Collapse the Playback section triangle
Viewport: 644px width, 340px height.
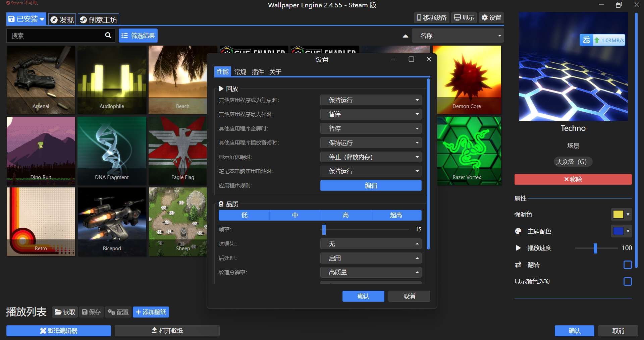pyautogui.click(x=221, y=89)
